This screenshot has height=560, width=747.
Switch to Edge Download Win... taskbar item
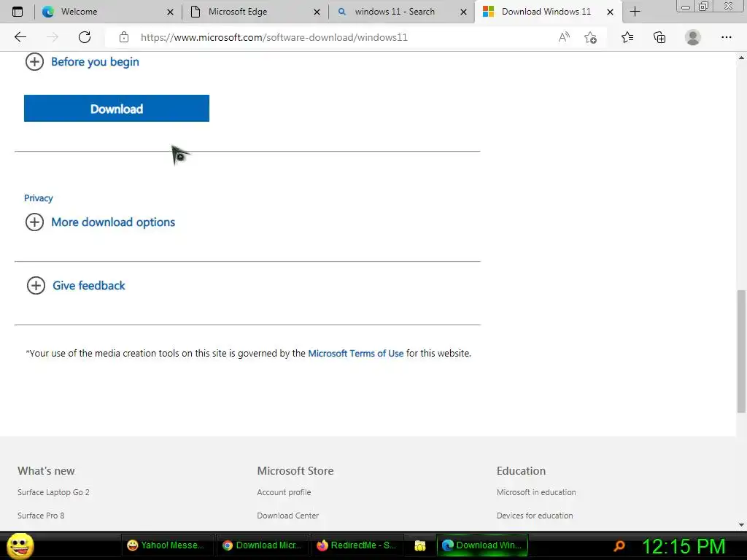(x=482, y=545)
